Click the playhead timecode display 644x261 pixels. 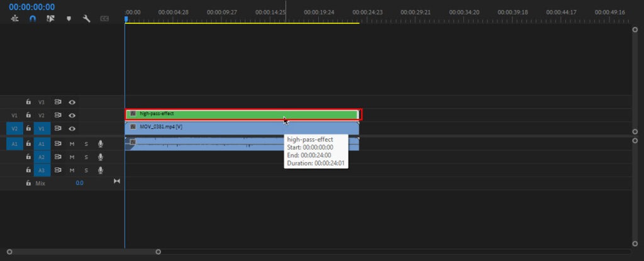[31, 7]
